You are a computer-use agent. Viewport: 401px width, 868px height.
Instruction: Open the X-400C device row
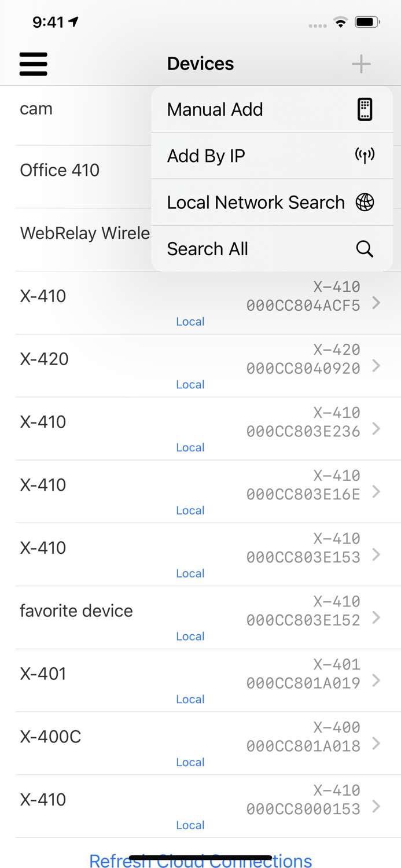click(50, 737)
